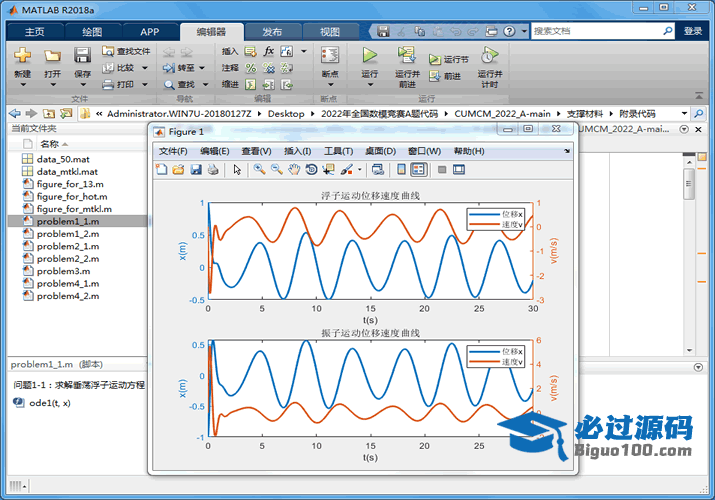Click Print Figure icon in Figure 1 toolbar
Image resolution: width=715 pixels, height=500 pixels.
click(213, 170)
